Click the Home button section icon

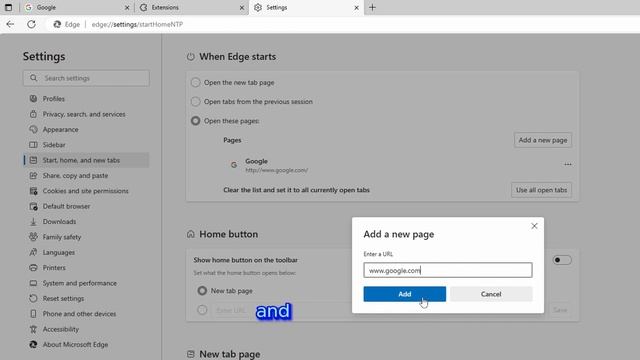click(x=191, y=234)
